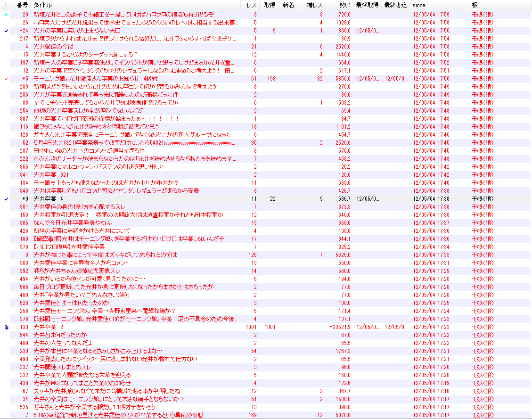Open thread 光井愛佳とは一体何だったのか

(71, 303)
